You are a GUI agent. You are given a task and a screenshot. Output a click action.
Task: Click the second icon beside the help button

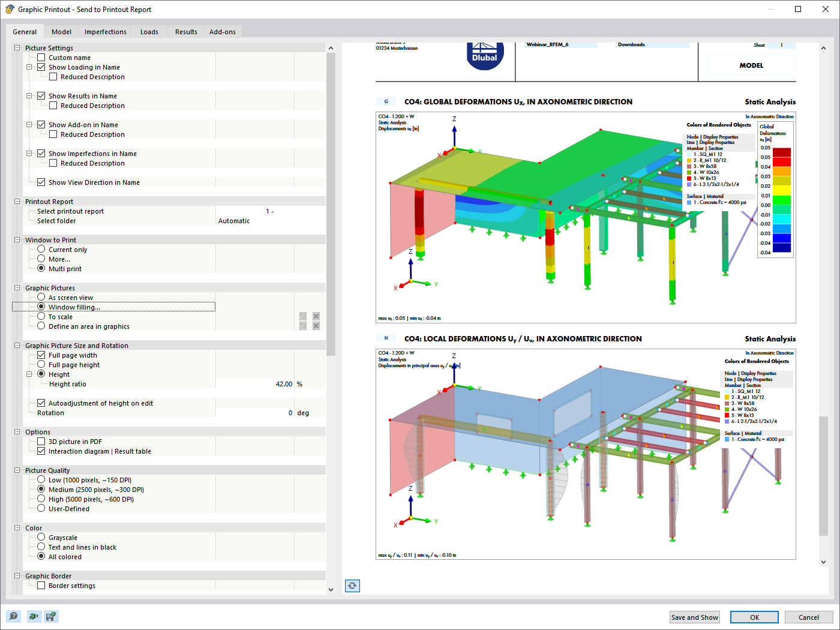click(x=33, y=616)
